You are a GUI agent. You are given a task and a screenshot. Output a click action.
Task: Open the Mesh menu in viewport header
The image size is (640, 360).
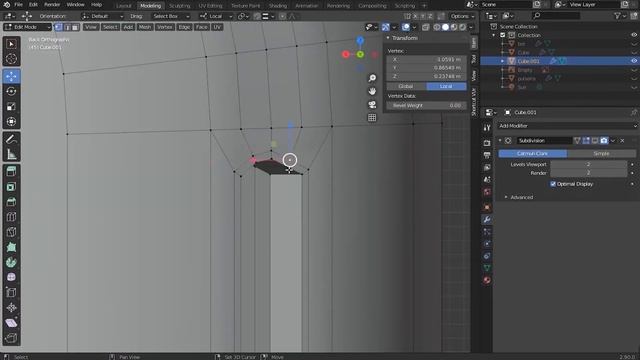point(144,27)
